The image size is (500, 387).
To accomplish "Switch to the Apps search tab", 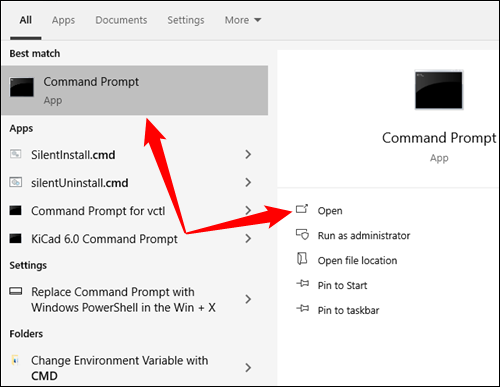I will 63,20.
